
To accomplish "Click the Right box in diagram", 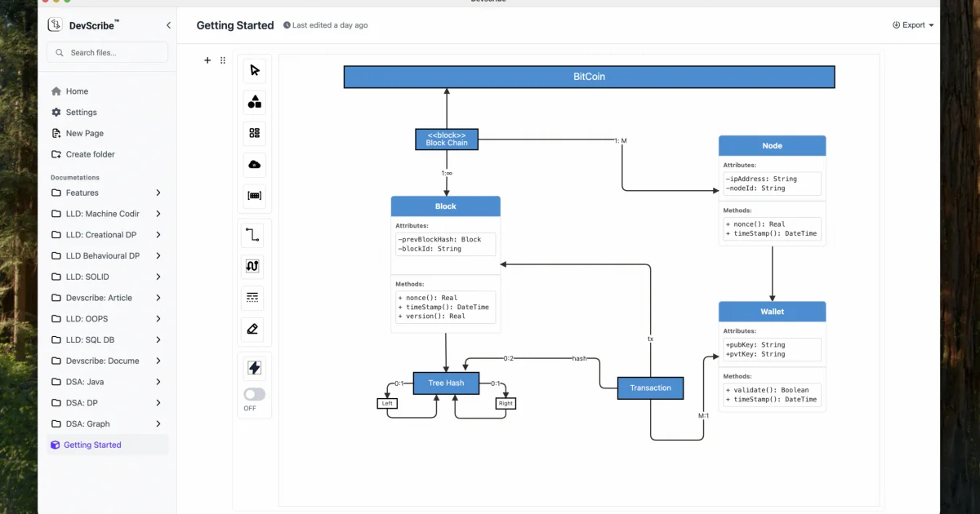I will pos(506,403).
